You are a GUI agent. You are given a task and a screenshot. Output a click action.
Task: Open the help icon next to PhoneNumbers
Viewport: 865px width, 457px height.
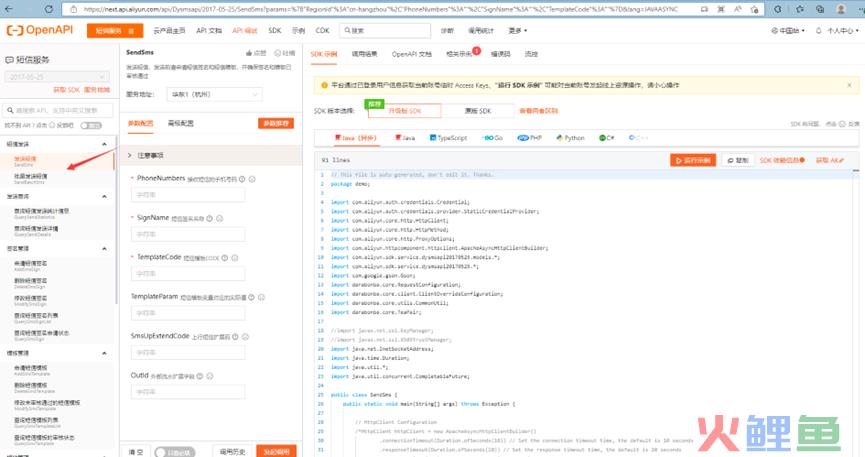click(x=242, y=179)
